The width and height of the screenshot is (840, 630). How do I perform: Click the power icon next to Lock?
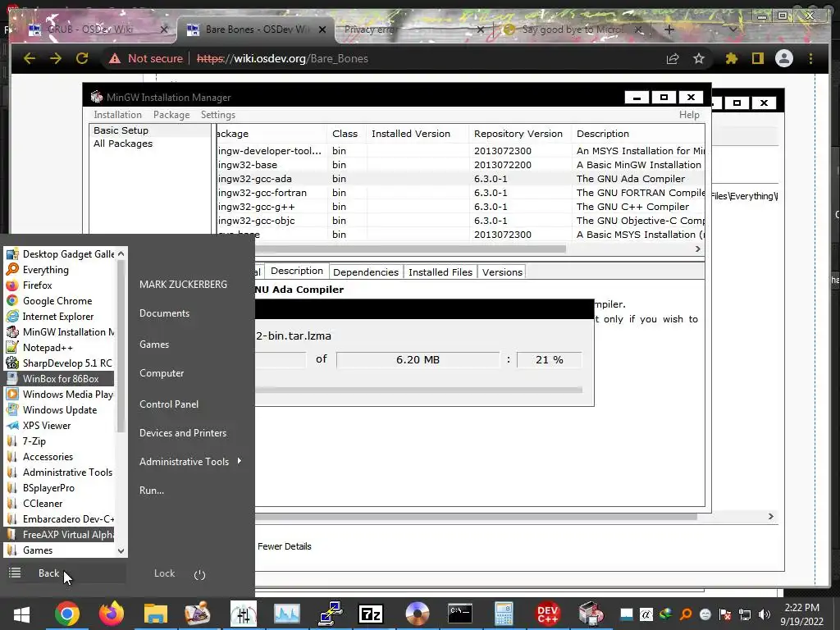click(x=199, y=575)
